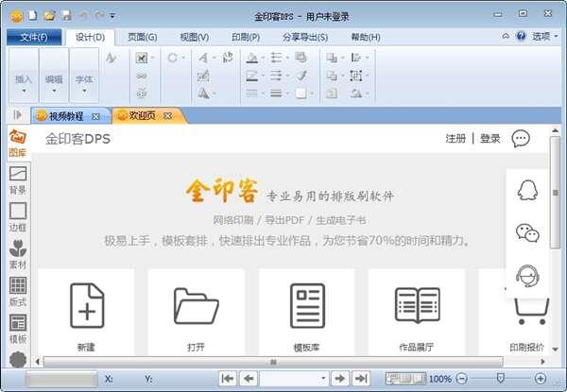
Task: Open the 作品展厅 works showcase
Action: [416, 306]
